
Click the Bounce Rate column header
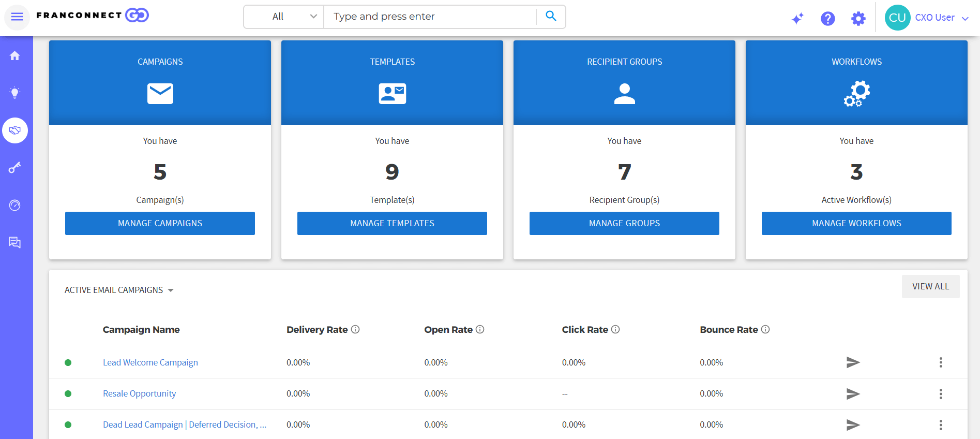coord(729,330)
